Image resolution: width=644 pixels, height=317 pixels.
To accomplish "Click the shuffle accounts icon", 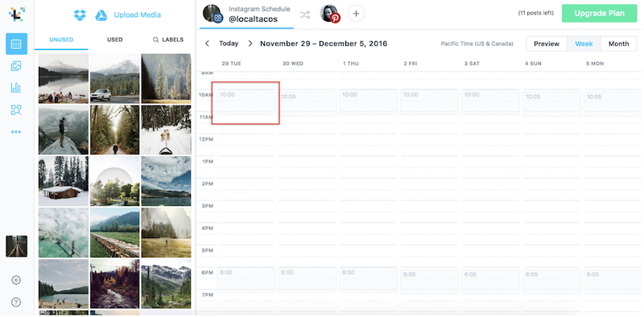I will tap(305, 15).
